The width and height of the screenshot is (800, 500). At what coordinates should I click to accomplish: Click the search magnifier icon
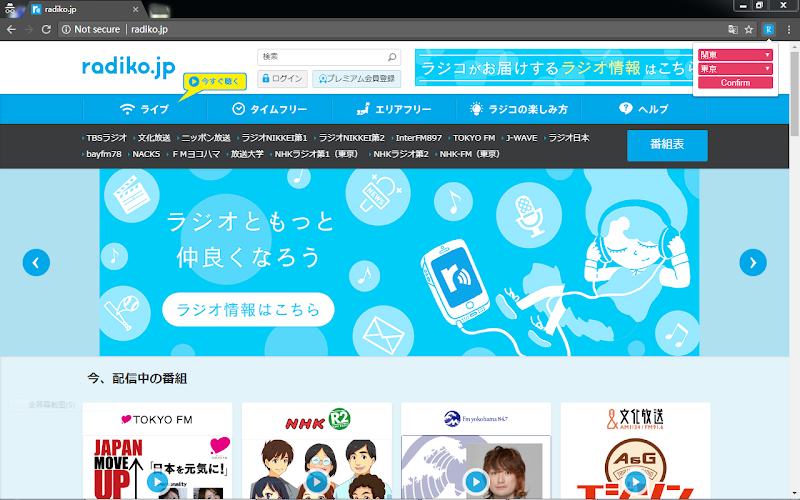(392, 57)
